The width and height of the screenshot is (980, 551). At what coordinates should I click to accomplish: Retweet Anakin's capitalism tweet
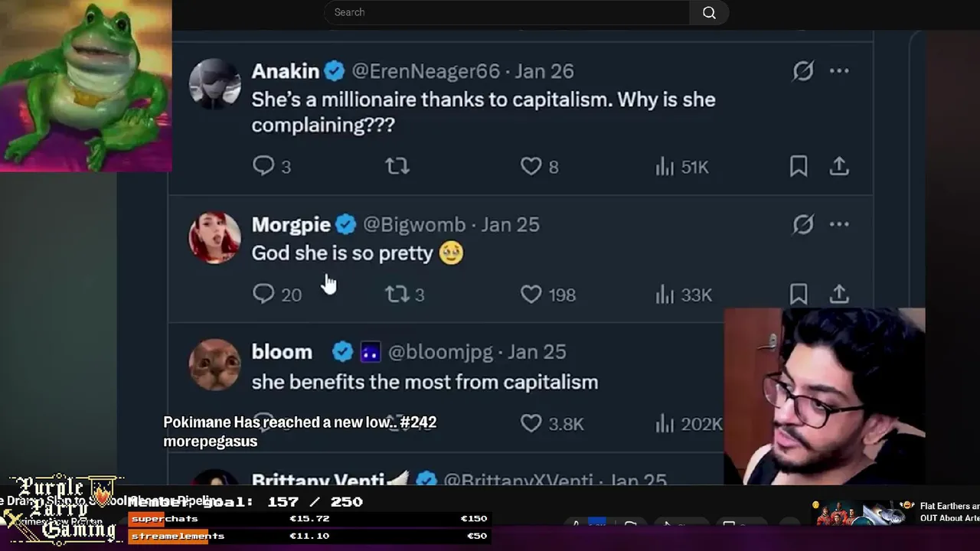coord(397,166)
